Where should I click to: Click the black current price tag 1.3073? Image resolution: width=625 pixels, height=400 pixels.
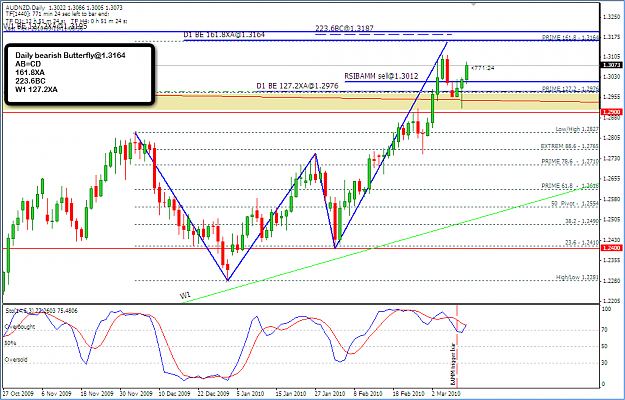[x=611, y=65]
